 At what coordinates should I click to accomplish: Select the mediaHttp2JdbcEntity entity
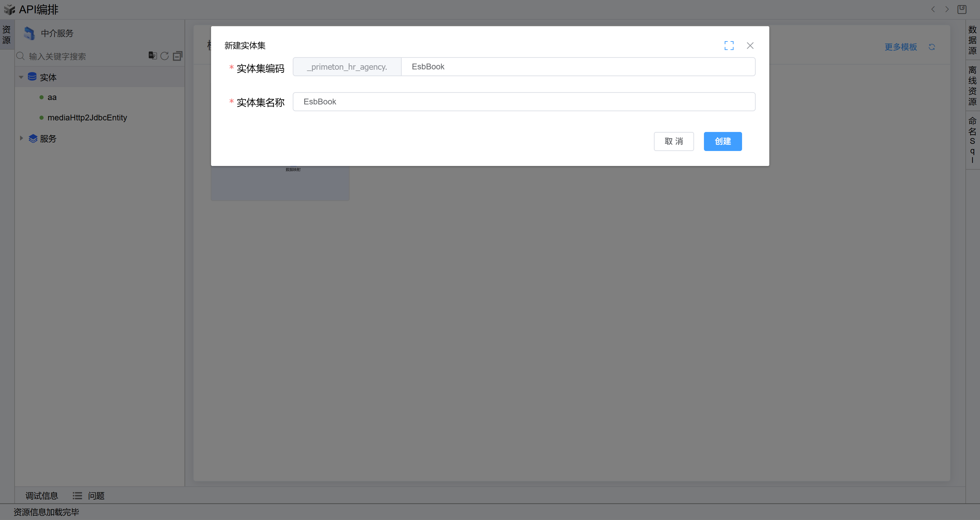(87, 117)
